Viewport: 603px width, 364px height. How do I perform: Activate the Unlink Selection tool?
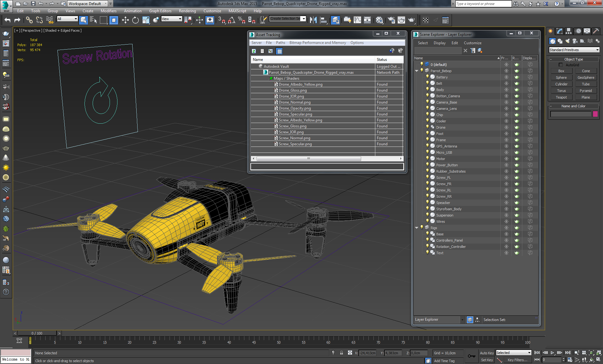tap(39, 20)
